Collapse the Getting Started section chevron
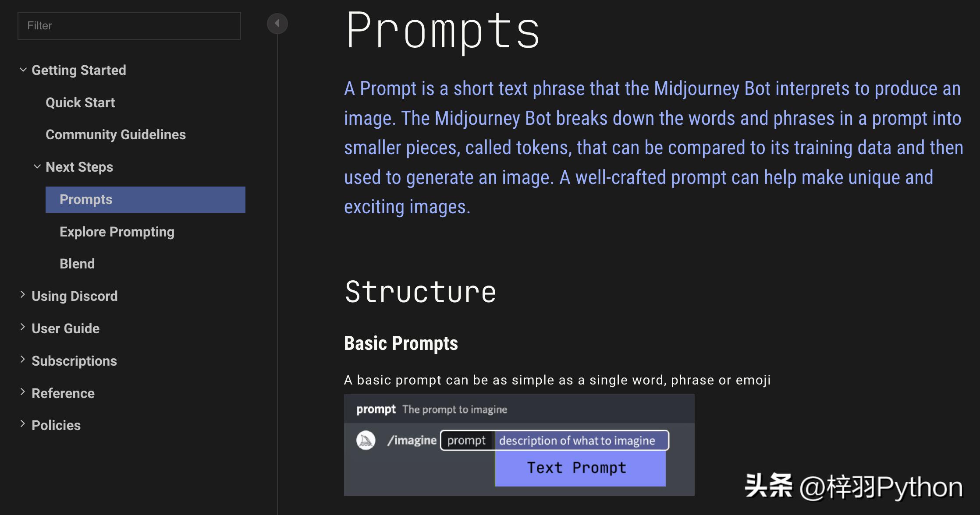The height and width of the screenshot is (515, 980). coord(23,70)
